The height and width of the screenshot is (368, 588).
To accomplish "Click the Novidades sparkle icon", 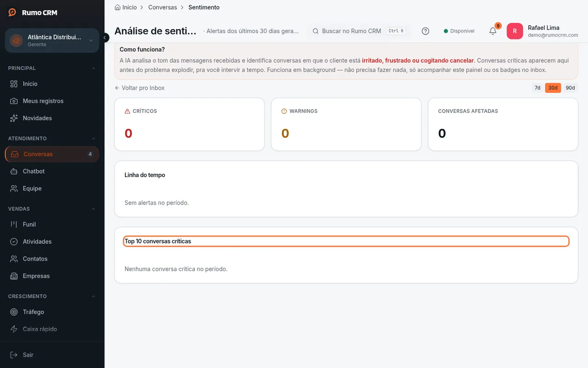I will (x=14, y=118).
